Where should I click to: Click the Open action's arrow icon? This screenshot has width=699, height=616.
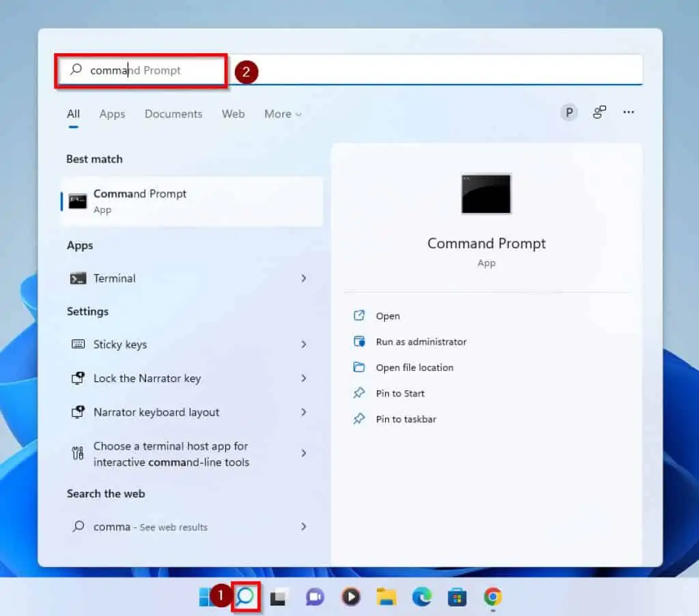tap(359, 315)
